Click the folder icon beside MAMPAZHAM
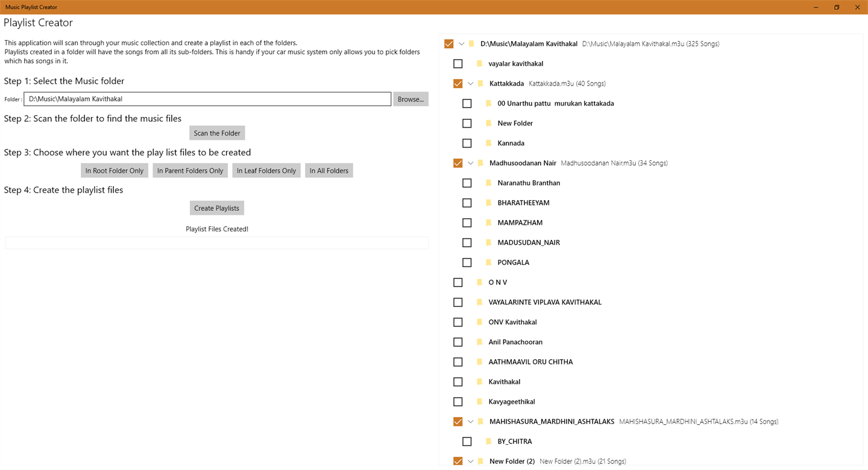The width and height of the screenshot is (868, 470). (x=489, y=222)
